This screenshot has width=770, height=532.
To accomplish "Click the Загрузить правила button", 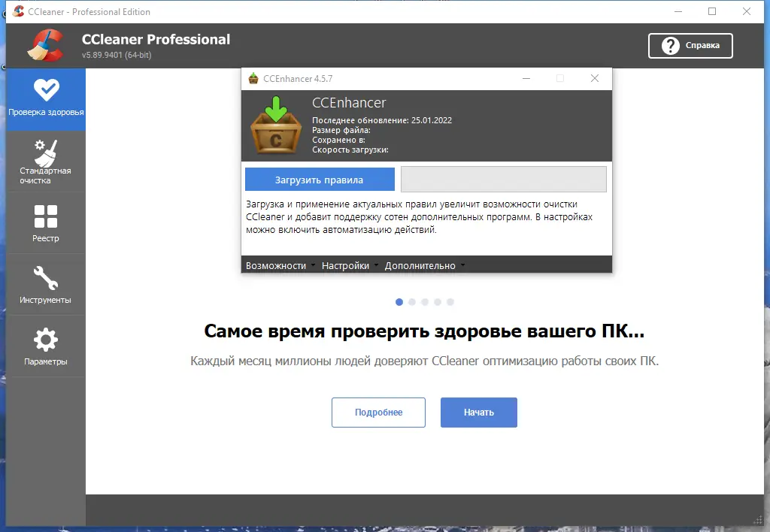I will pos(319,179).
